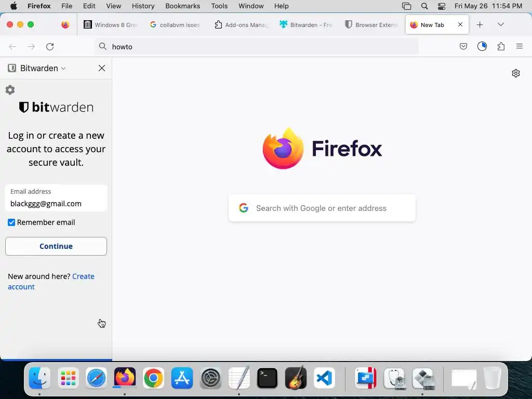
Task: Open Terminal from the Dock
Action: point(268,378)
